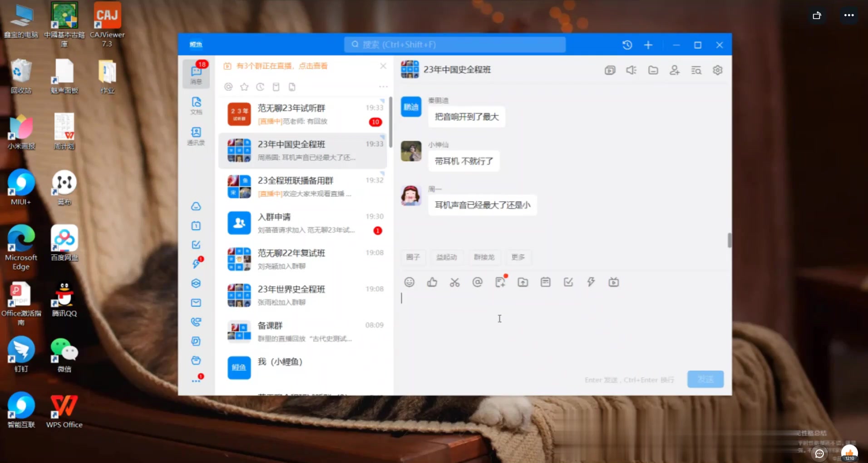The width and height of the screenshot is (868, 463).
Task: Click the @ mention icon in chat toolbar
Action: point(478,282)
